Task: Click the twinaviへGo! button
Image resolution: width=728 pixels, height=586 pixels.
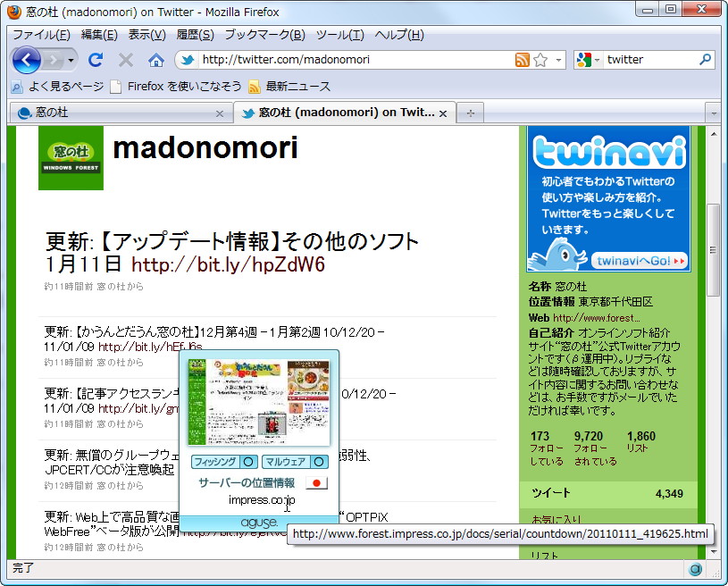Action: pyautogui.click(x=641, y=261)
